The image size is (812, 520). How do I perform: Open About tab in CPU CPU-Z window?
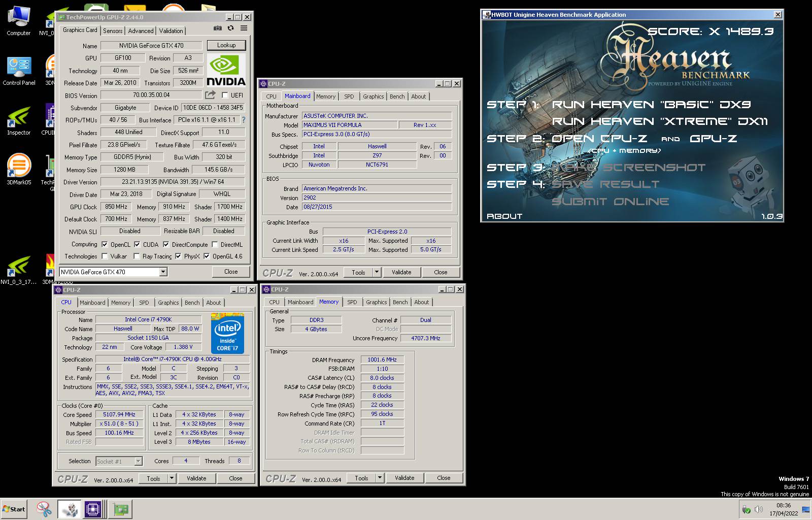[214, 303]
